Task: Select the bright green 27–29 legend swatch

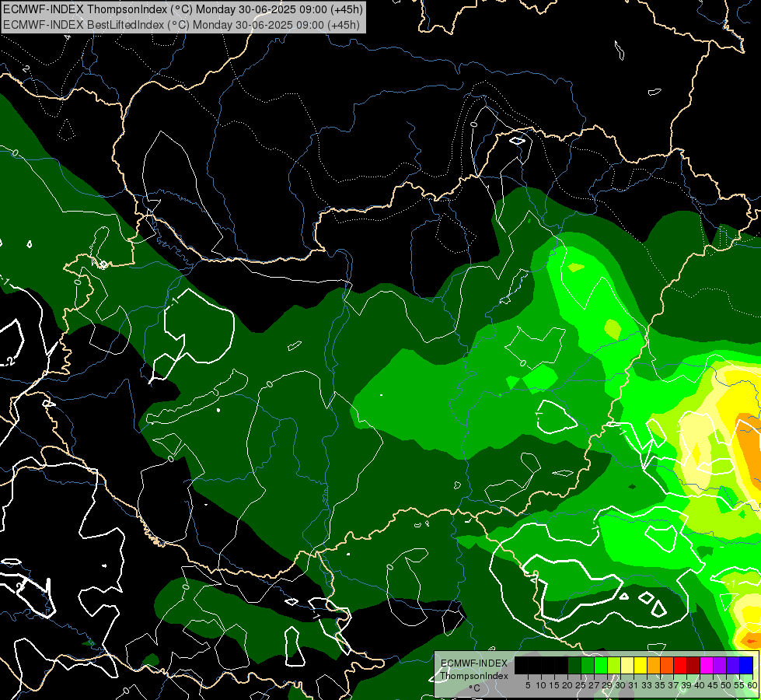Action: 601,665
